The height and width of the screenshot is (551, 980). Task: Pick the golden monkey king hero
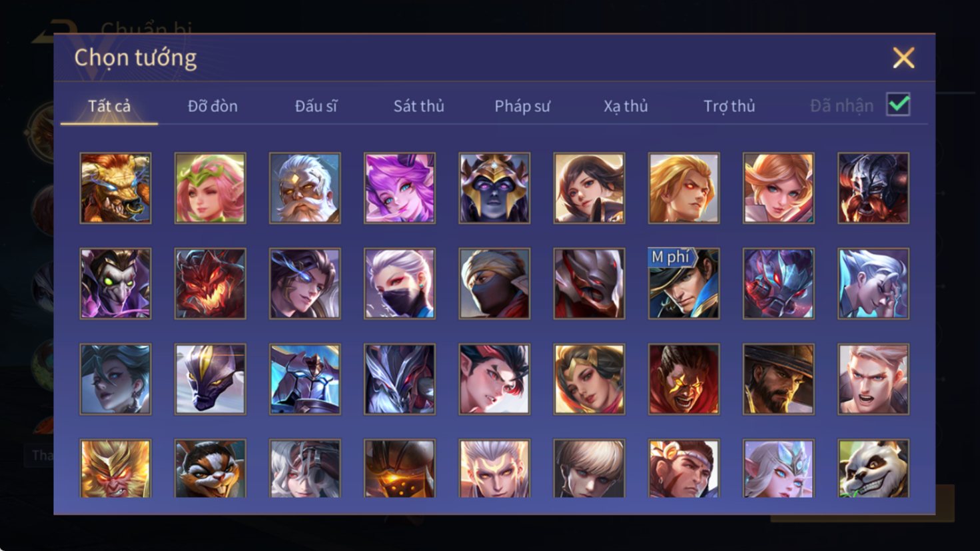(x=115, y=468)
